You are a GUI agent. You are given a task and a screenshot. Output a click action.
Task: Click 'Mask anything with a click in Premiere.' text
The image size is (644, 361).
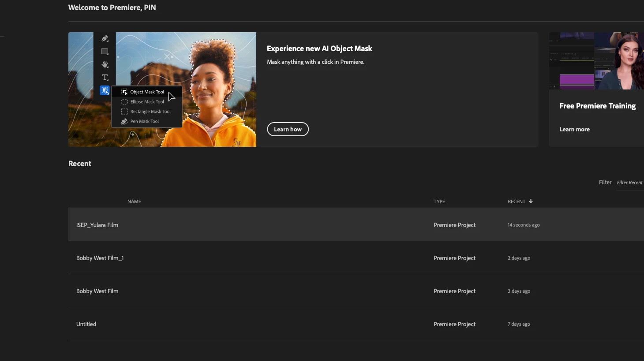[315, 62]
